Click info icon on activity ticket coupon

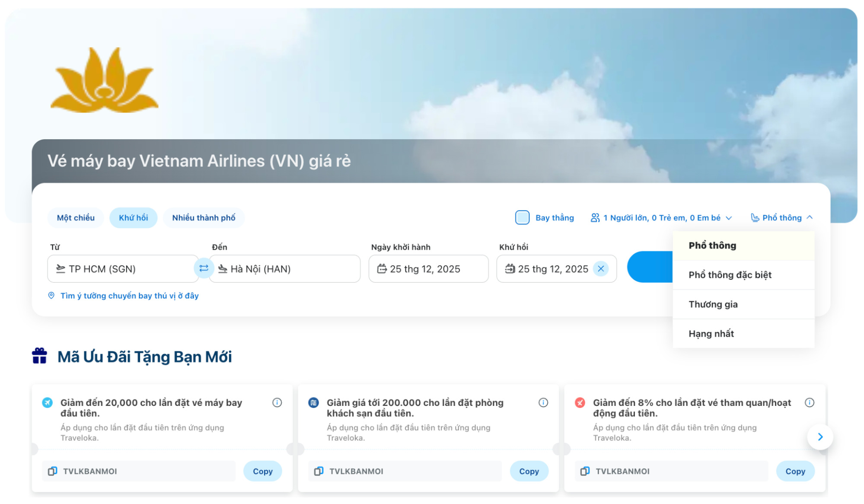pos(809,402)
